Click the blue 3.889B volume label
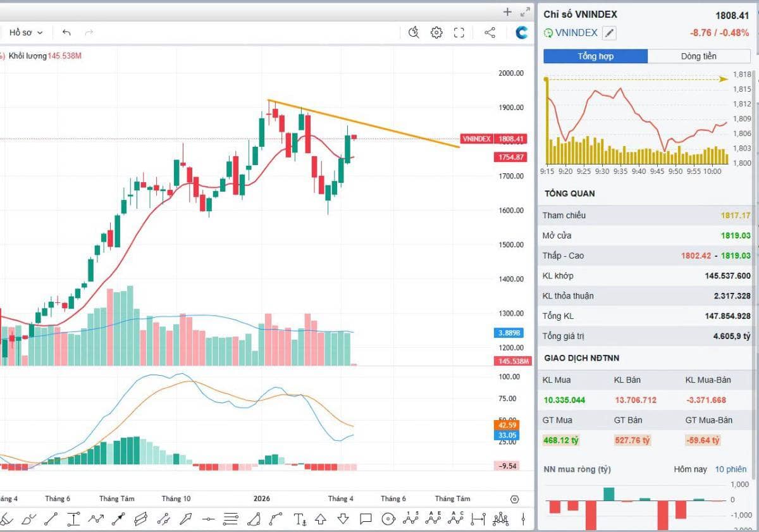The image size is (759, 532). tap(508, 332)
